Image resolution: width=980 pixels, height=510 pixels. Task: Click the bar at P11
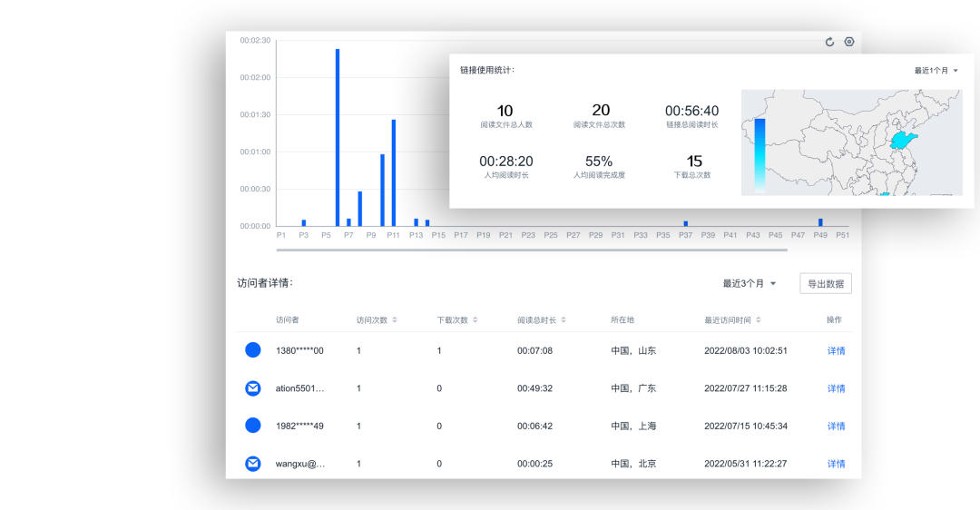[394, 172]
